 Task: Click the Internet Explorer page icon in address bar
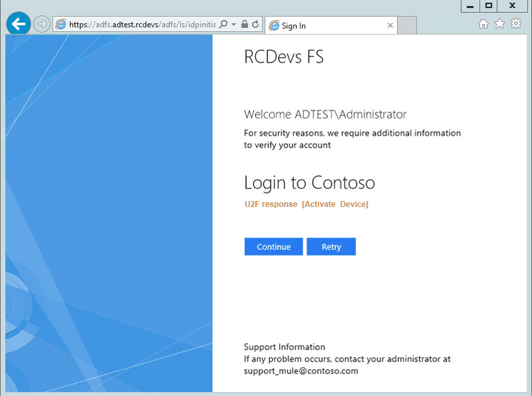tap(60, 25)
